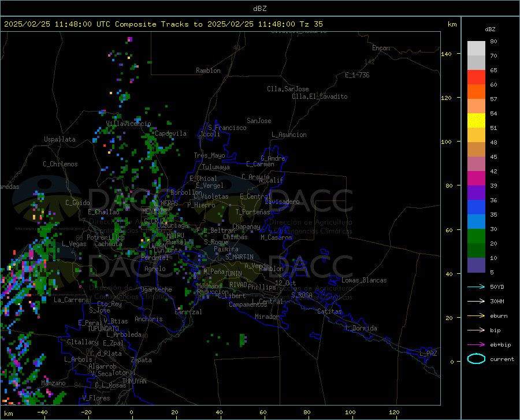Click the cyan 'current' ellipse legend icon
The height and width of the screenshot is (420, 520).
(x=476, y=359)
